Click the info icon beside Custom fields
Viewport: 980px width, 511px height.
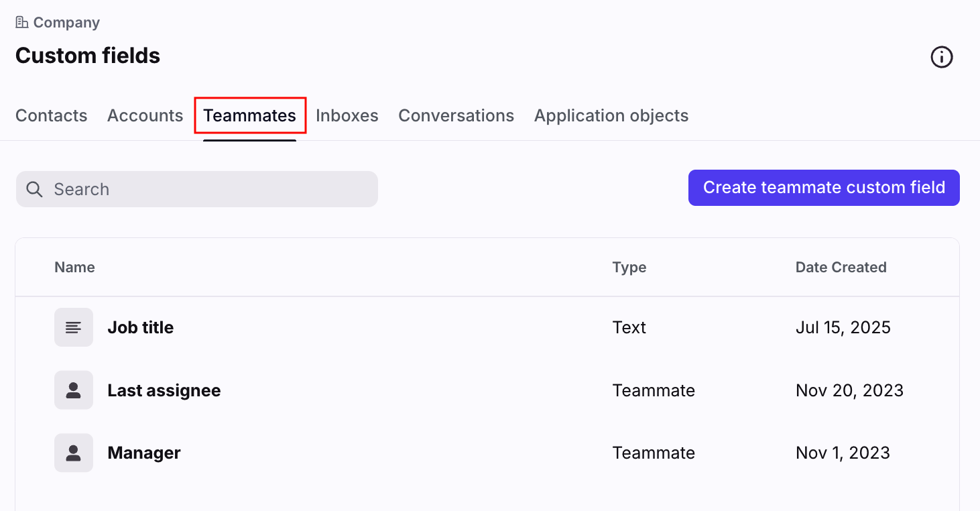coord(941,57)
